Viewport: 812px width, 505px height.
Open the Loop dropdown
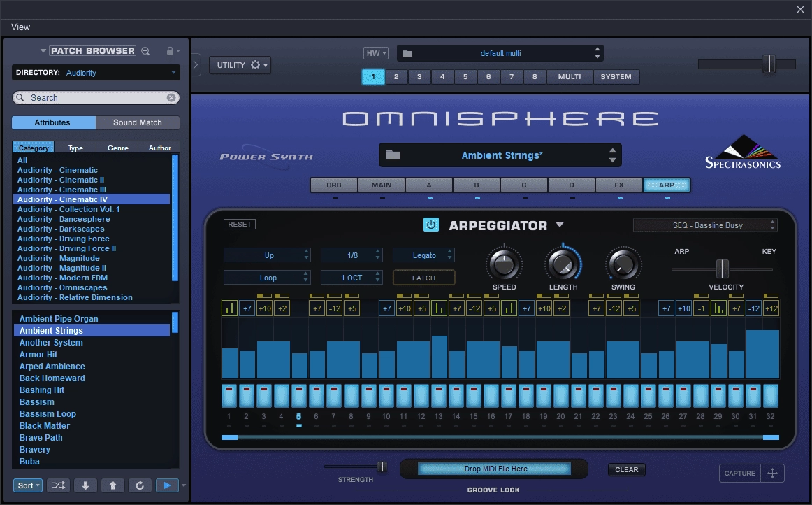click(267, 278)
